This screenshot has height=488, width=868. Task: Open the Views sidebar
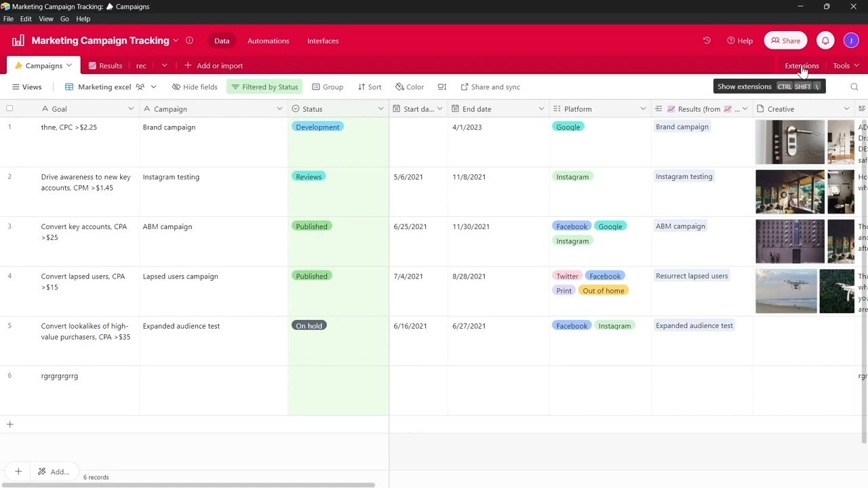27,87
